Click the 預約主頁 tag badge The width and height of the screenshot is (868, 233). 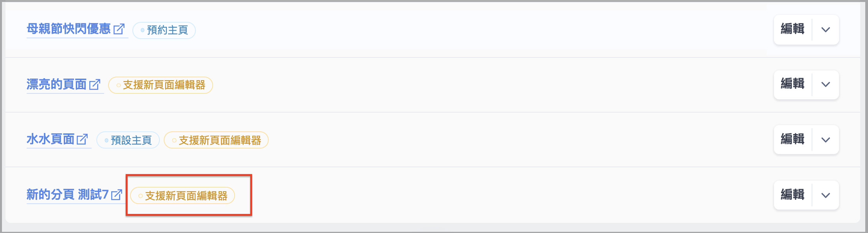pos(164,30)
